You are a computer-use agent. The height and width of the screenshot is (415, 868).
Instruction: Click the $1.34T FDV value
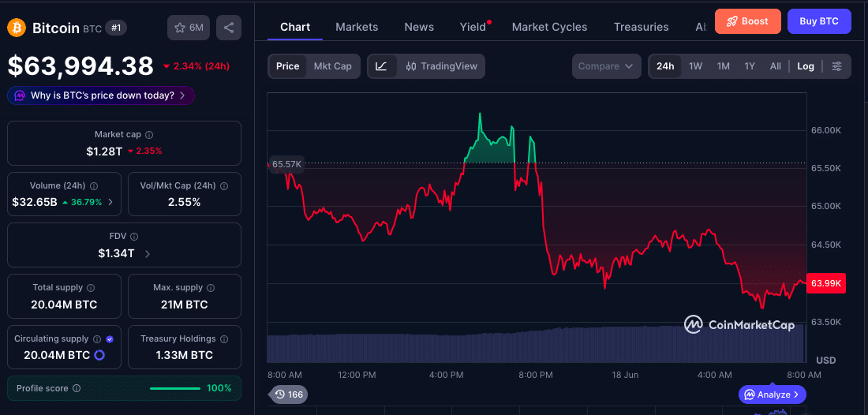[116, 253]
